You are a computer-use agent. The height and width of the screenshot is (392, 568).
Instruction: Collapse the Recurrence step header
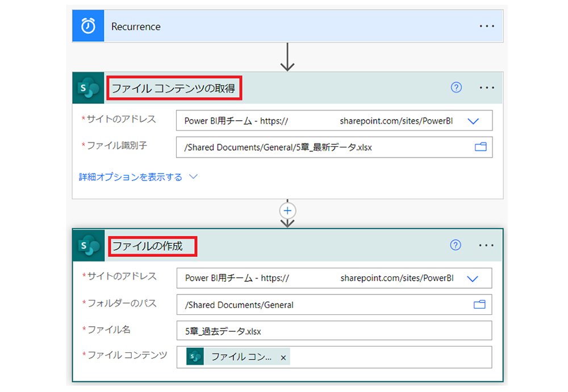click(x=287, y=26)
